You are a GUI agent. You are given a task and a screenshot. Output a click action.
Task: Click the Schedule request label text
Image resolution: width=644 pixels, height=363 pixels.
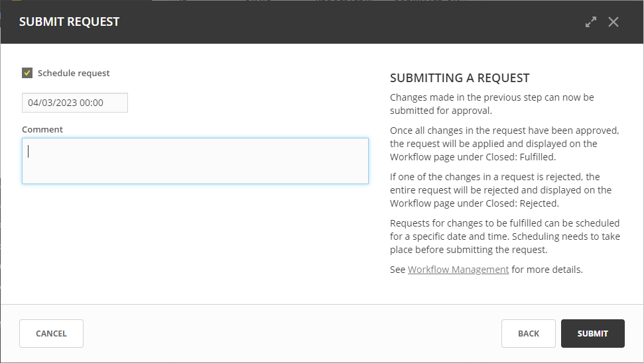click(74, 73)
